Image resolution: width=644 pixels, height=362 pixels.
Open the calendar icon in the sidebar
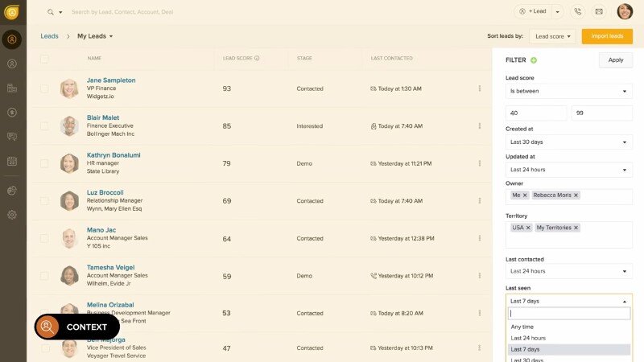click(12, 161)
